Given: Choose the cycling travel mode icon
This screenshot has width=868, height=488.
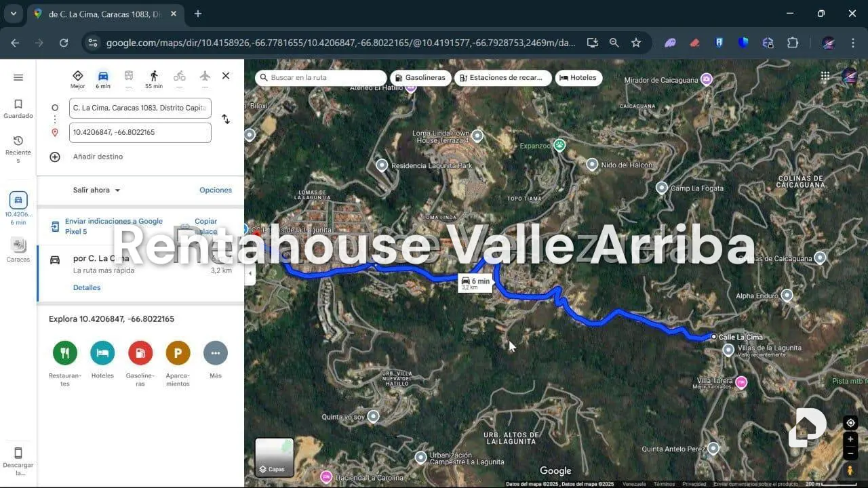Looking at the screenshot, I should [180, 76].
